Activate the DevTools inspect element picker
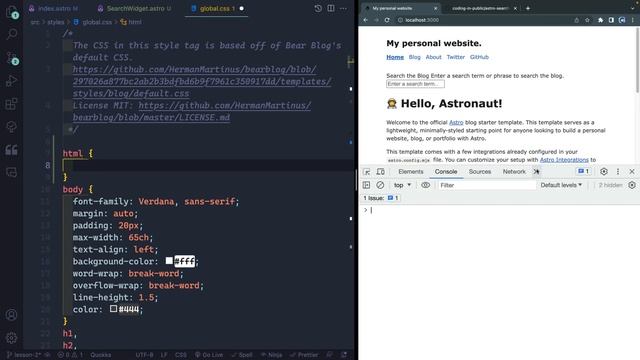The width and height of the screenshot is (640, 360). tap(367, 172)
